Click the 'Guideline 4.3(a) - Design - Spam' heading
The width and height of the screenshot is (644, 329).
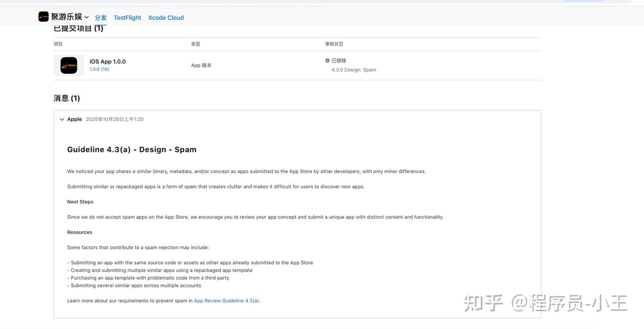tap(132, 149)
